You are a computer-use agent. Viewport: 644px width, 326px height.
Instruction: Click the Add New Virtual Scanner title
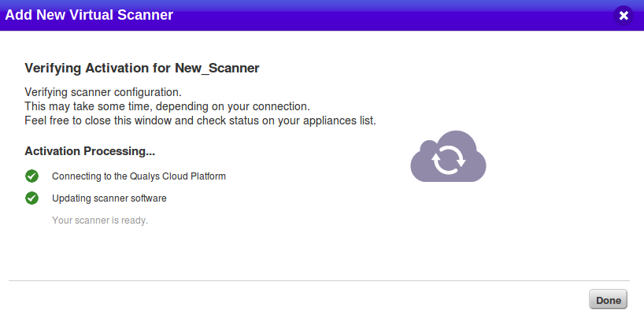89,15
